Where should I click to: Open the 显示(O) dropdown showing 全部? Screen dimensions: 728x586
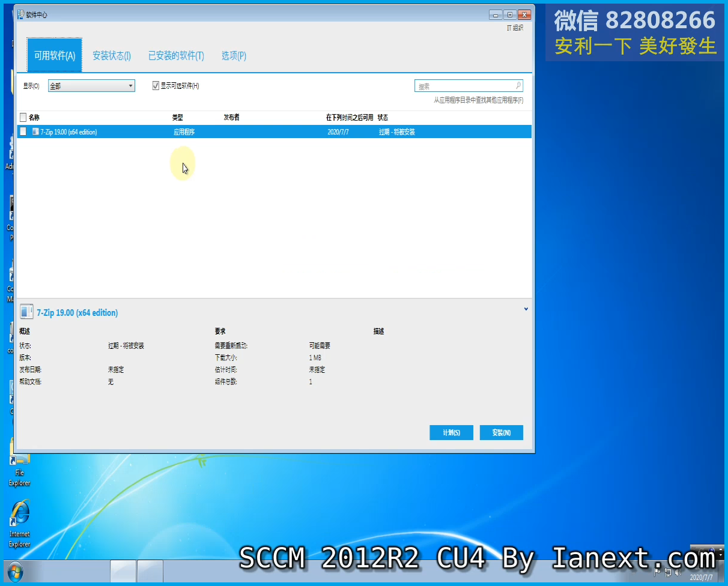pyautogui.click(x=91, y=86)
